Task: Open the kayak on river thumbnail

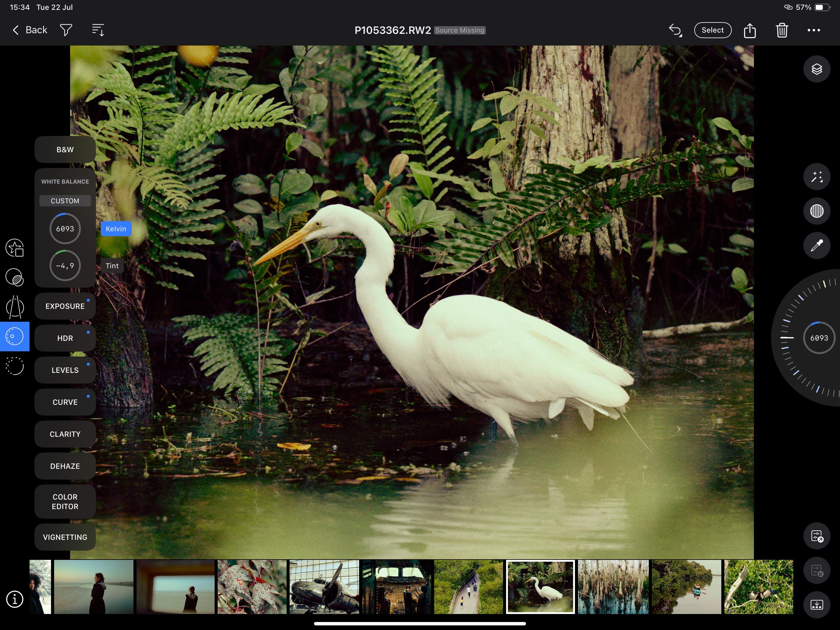Action: tap(686, 587)
